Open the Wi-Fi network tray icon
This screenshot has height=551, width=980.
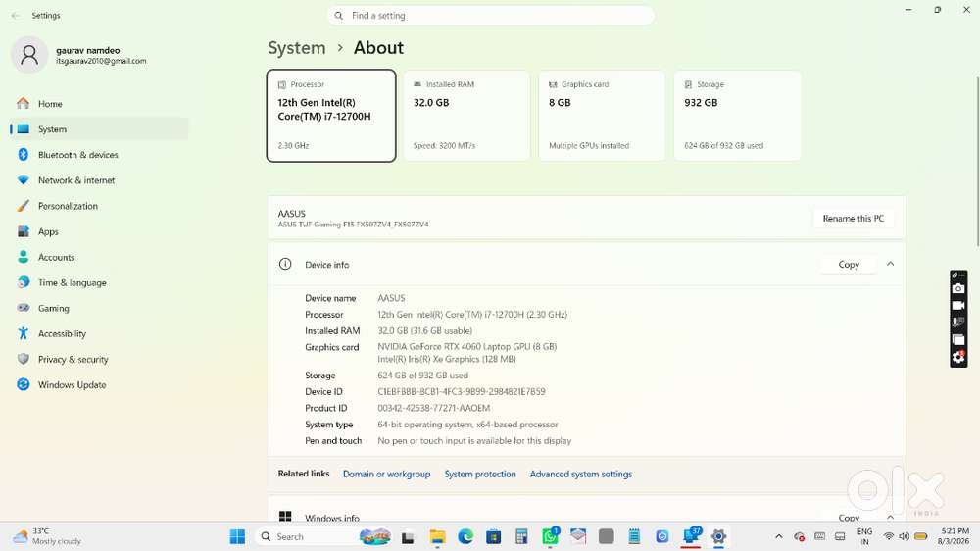point(888,536)
